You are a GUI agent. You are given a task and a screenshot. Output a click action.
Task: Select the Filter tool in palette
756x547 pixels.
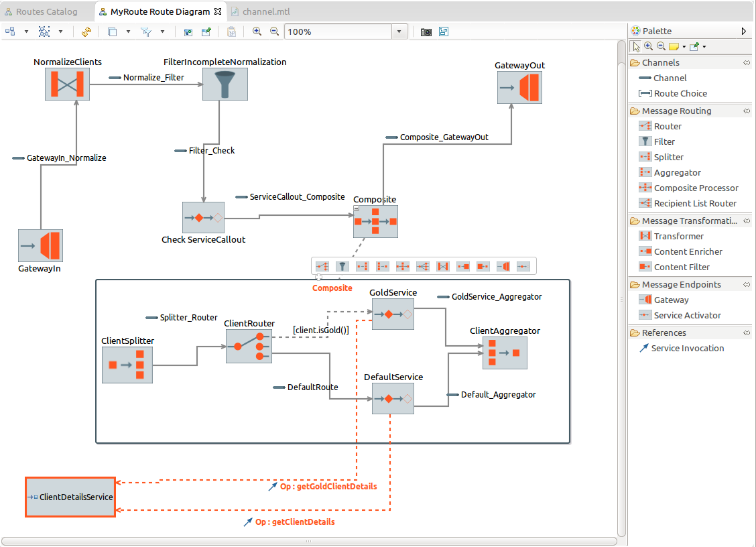pyautogui.click(x=664, y=142)
